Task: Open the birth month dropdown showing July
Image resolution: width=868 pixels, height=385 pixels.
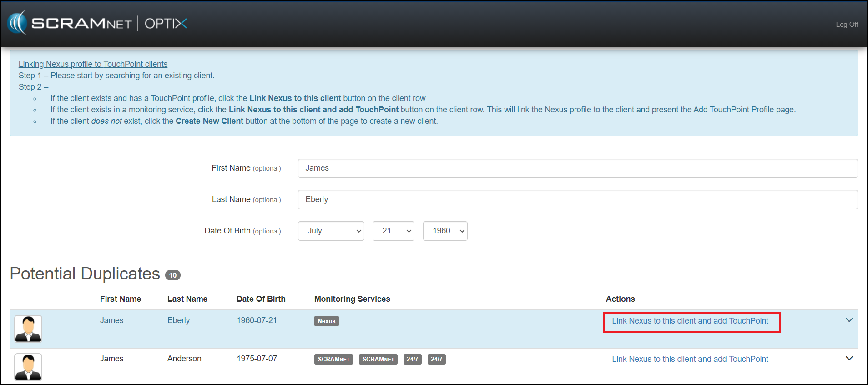Action: tap(331, 231)
